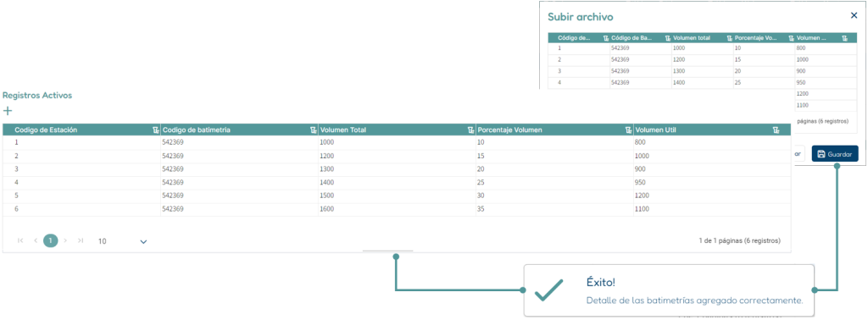Filter the Codigo de Estación column
The height and width of the screenshot is (320, 868).
click(156, 130)
